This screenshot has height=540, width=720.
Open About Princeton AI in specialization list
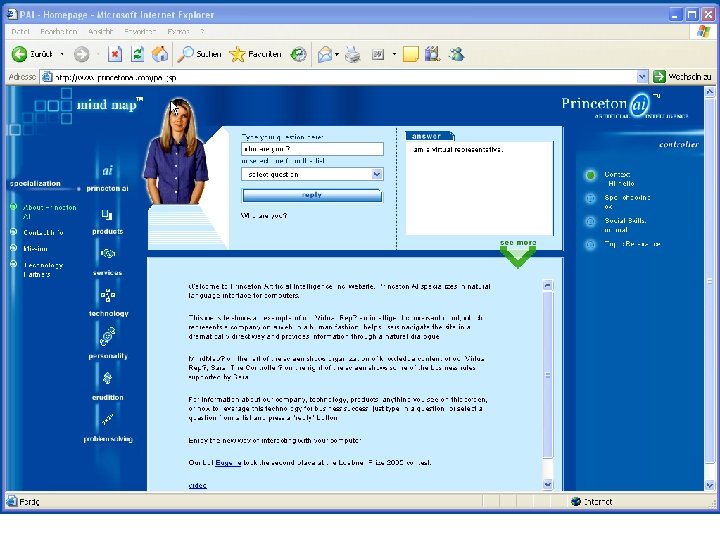49,212
